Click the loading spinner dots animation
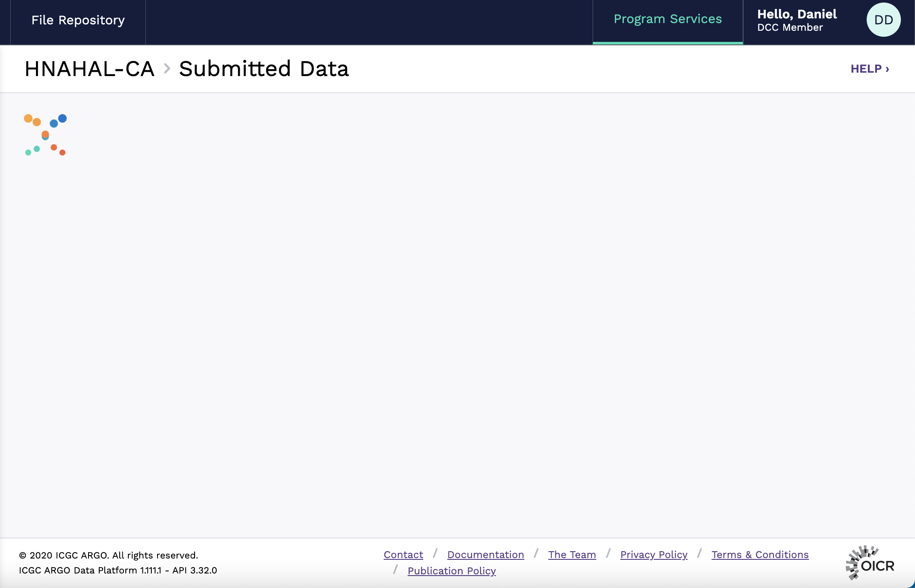915x588 pixels. [x=45, y=135]
